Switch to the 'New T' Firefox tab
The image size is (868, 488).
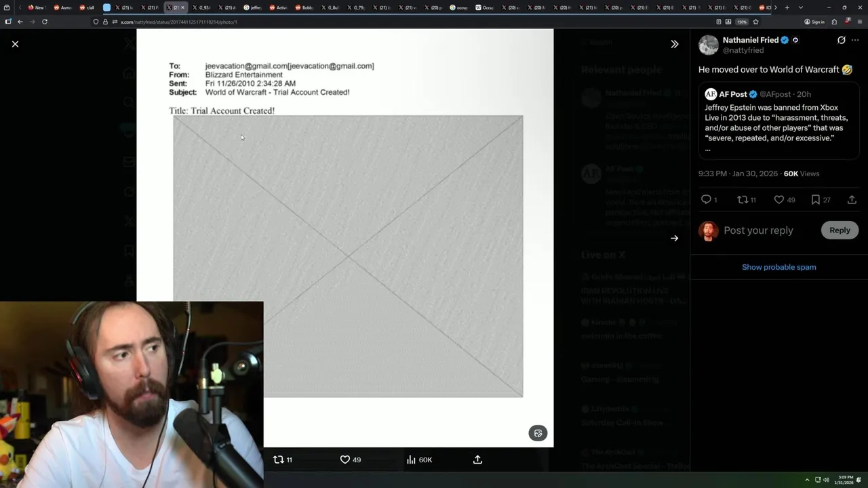pyautogui.click(x=36, y=7)
